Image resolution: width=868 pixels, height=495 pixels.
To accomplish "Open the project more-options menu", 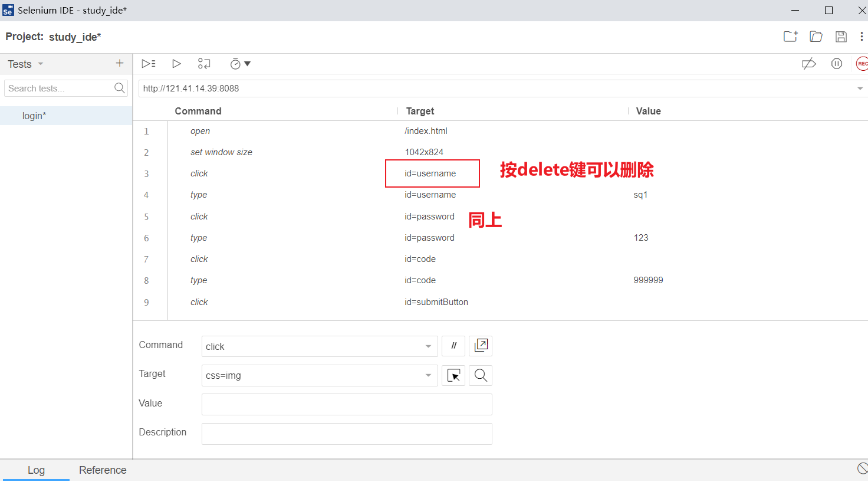I will [x=862, y=37].
